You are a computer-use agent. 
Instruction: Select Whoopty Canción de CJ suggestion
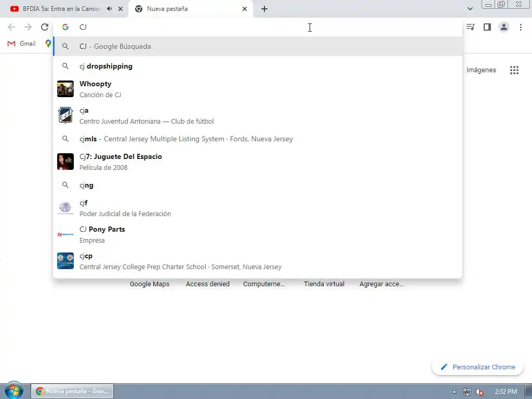(258, 89)
